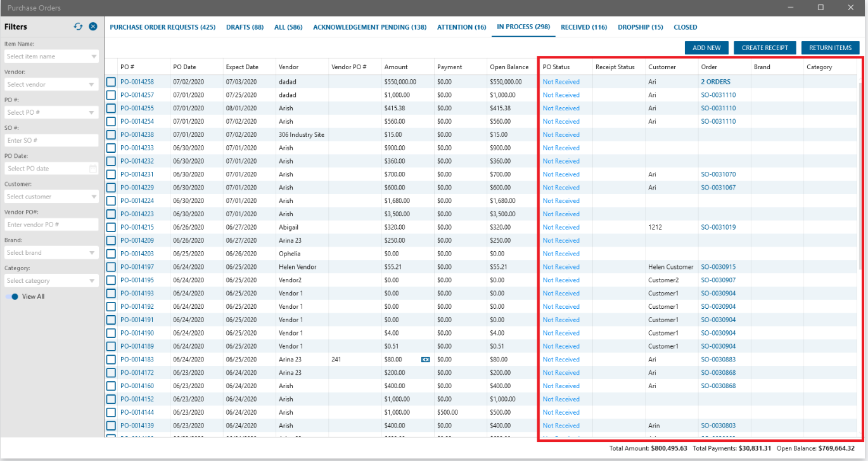Open the PO Date calendar icon

tap(93, 169)
